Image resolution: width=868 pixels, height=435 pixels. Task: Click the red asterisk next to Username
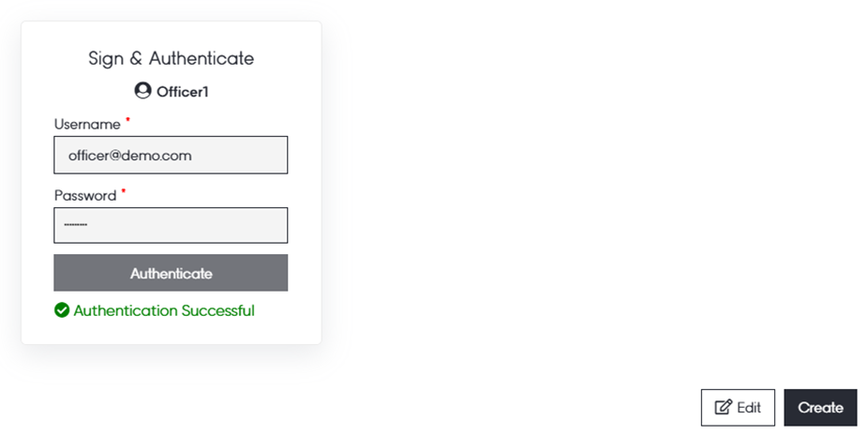click(x=127, y=121)
